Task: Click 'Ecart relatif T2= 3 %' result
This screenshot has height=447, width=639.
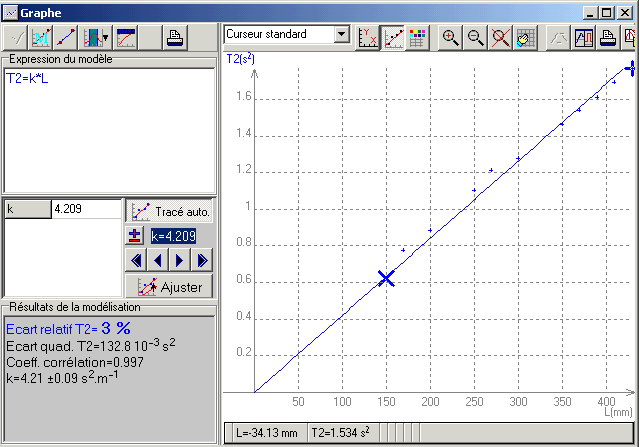Action: point(68,328)
